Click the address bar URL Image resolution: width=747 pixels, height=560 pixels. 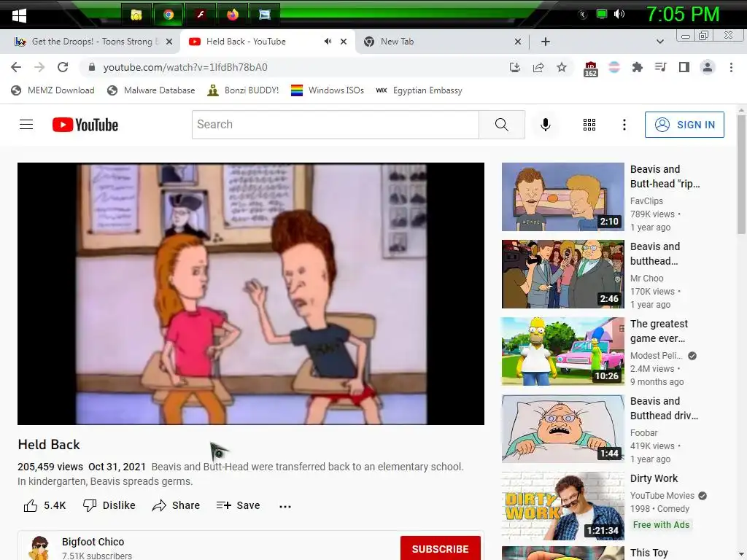click(x=185, y=67)
